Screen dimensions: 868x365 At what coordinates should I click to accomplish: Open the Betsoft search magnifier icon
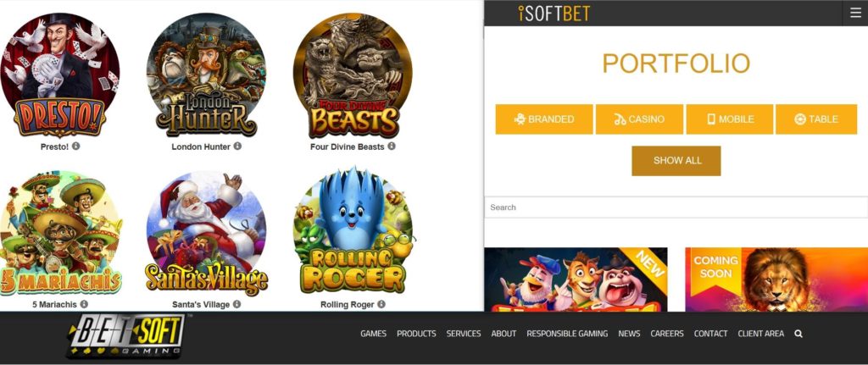[x=798, y=334]
